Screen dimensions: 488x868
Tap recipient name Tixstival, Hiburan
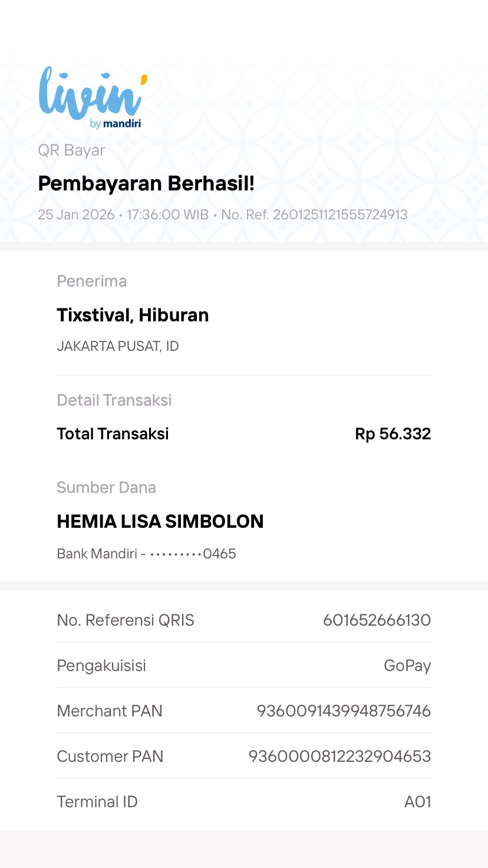coord(133,315)
